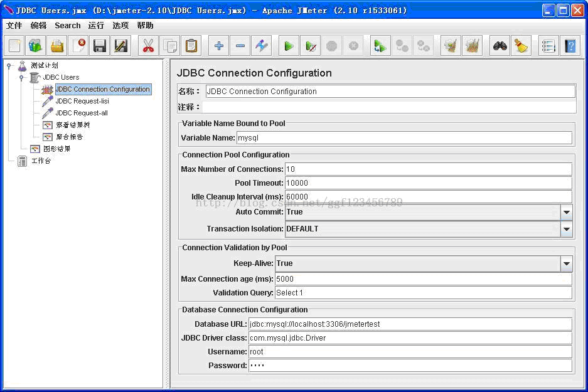The height and width of the screenshot is (392, 588).
Task: Collapse the 测试计划 tree node
Action: coord(9,66)
